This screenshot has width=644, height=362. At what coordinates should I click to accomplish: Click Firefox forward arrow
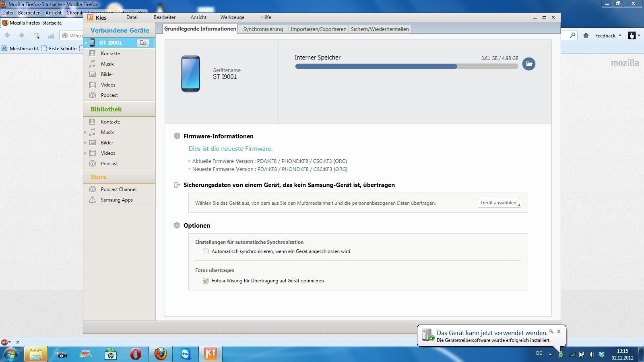tap(22, 36)
